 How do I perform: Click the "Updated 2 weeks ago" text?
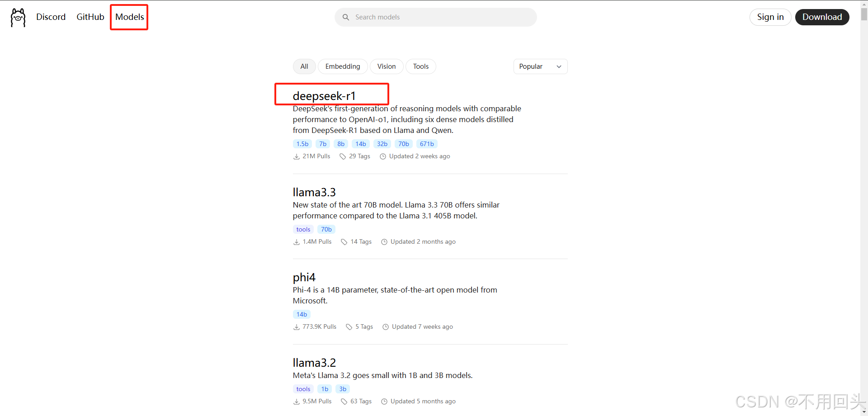(x=420, y=156)
